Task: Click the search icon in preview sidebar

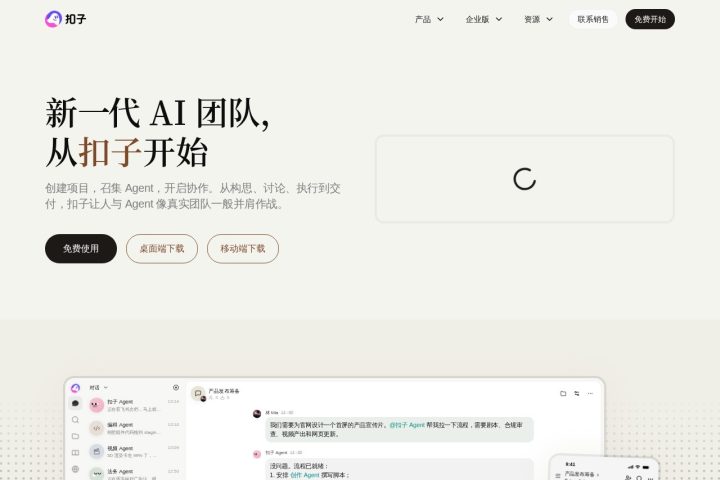Action: click(75, 419)
